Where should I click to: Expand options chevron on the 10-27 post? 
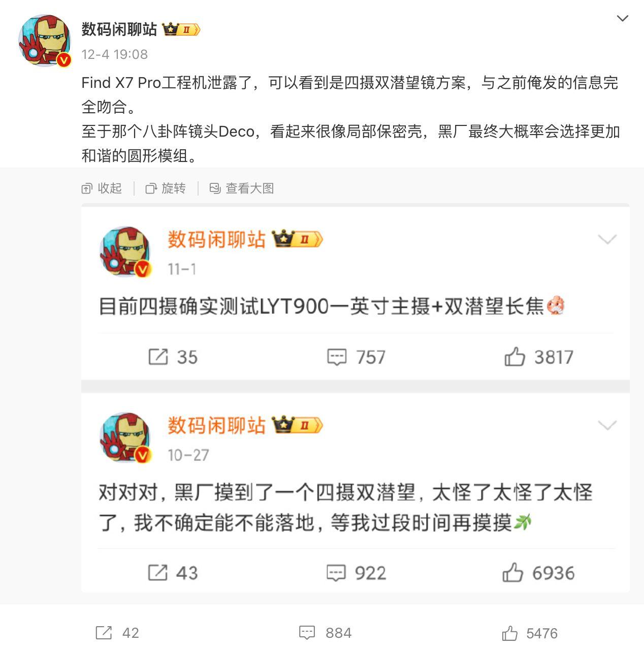click(x=607, y=425)
